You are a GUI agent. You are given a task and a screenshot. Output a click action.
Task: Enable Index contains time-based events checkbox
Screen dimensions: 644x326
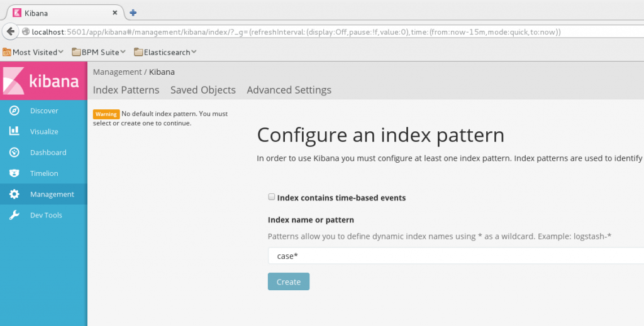point(272,197)
